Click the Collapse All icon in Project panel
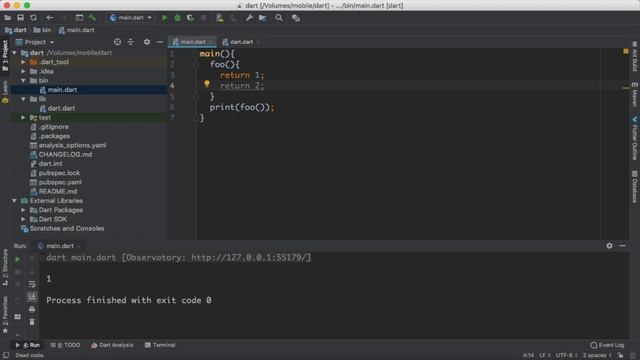Screen dimensions: 640x360 pyautogui.click(x=131, y=42)
